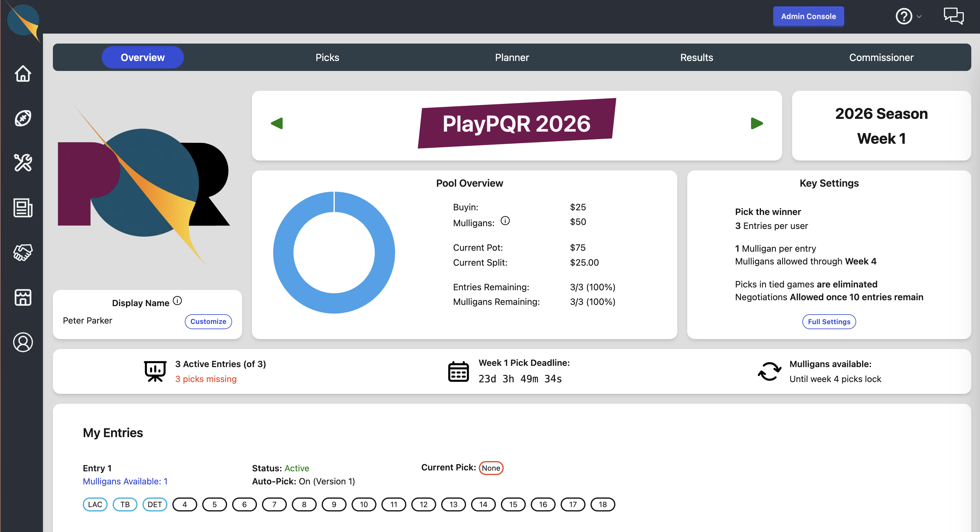Click Mulligans Available: 1 link
Image resolution: width=980 pixels, height=532 pixels.
125,481
